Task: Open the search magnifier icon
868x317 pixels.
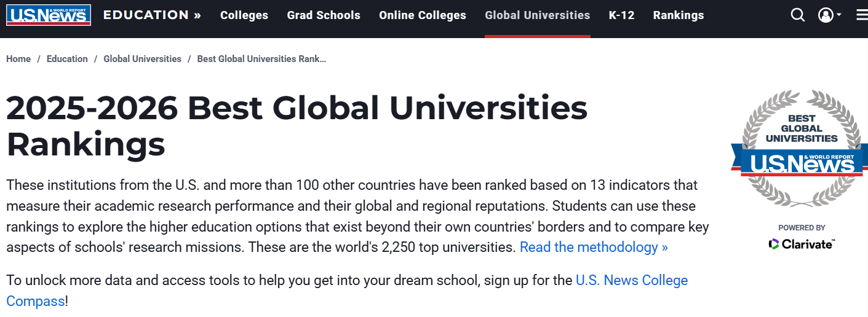Action: 798,15
